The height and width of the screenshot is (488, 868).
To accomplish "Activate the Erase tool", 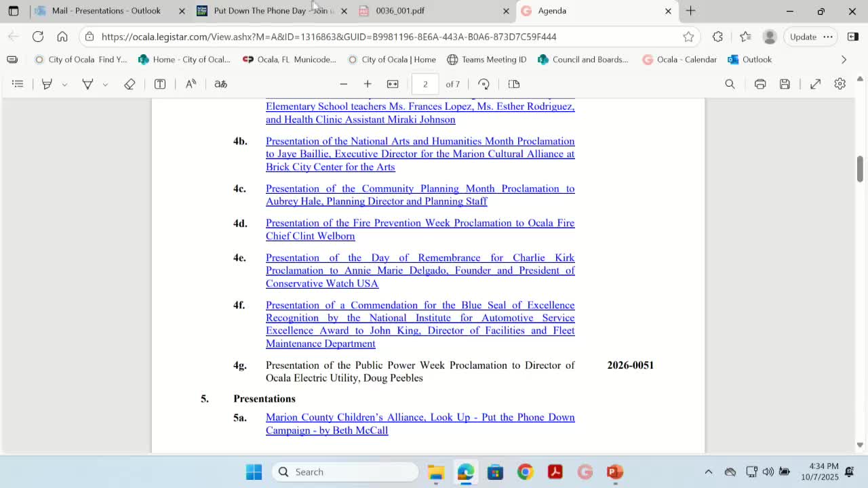I will pyautogui.click(x=130, y=84).
